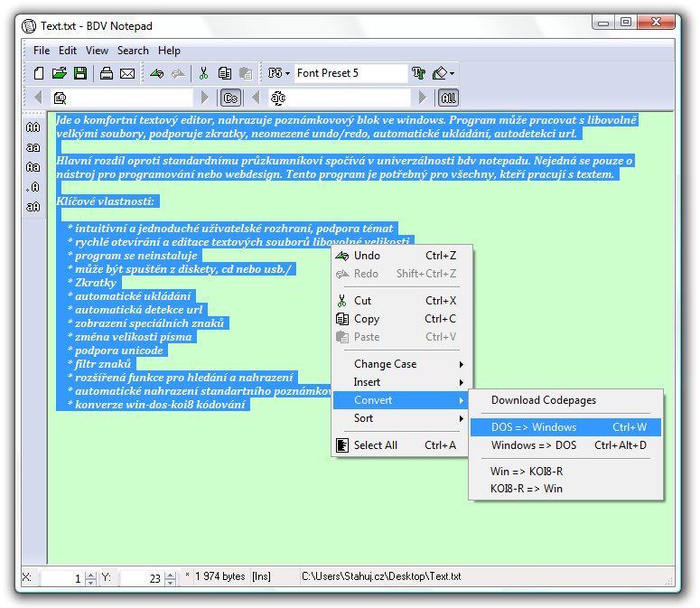
Task: Click the toolbar Paste icon
Action: [x=246, y=73]
